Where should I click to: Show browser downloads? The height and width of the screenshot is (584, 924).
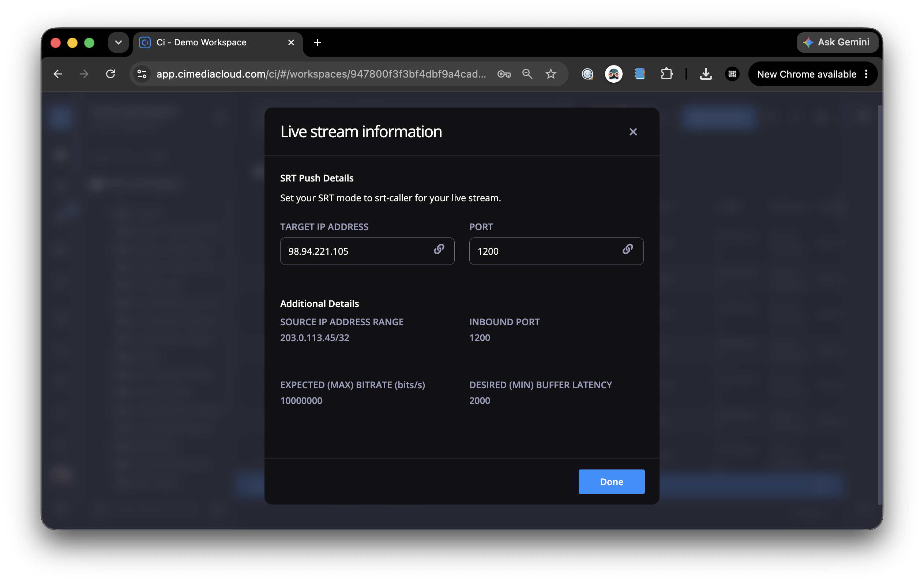(706, 74)
